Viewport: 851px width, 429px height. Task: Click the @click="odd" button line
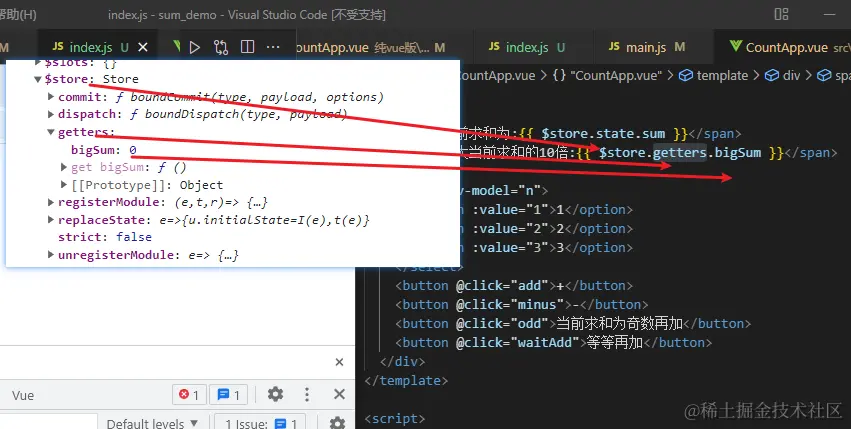(573, 324)
